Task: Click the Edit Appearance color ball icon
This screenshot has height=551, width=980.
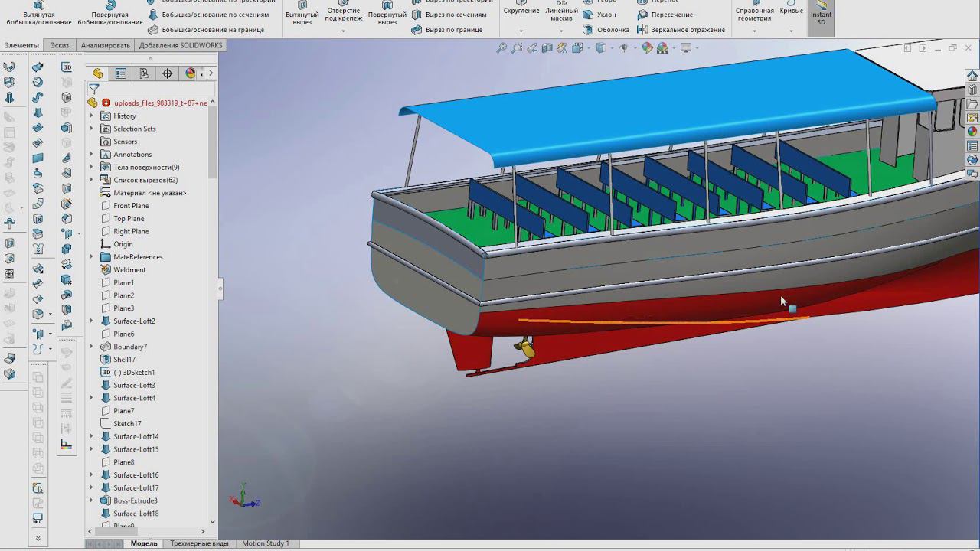Action: pyautogui.click(x=648, y=47)
